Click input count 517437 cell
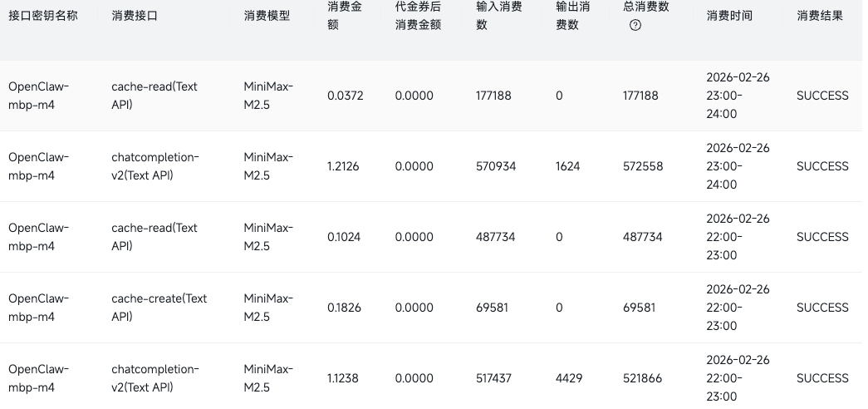Screen dimensions: 868x409 [x=493, y=378]
